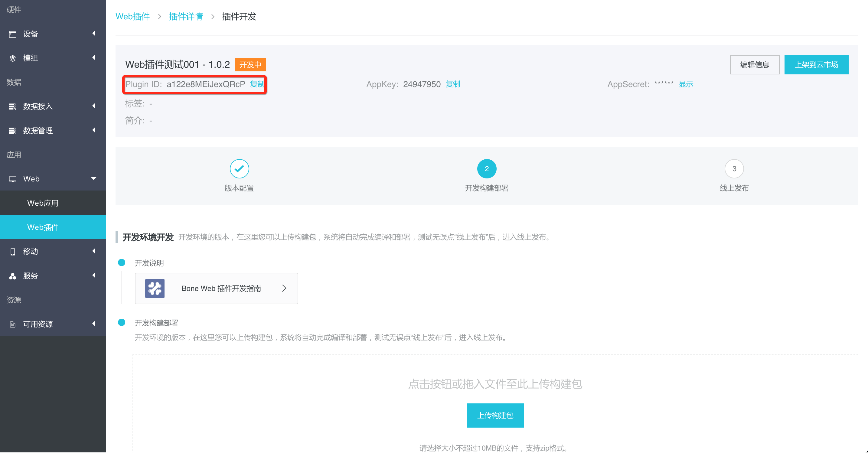
Task: Select step 3 线上发布 circle
Action: pos(734,169)
